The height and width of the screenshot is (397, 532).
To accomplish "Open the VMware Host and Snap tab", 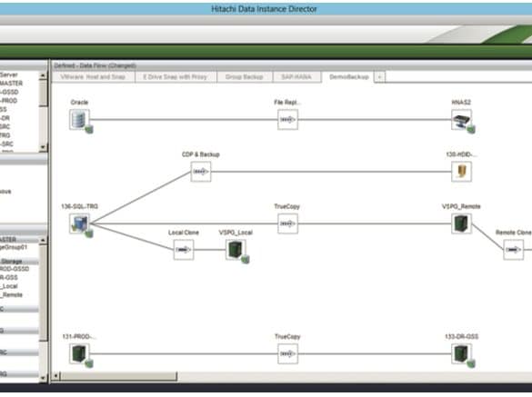I will pyautogui.click(x=93, y=77).
